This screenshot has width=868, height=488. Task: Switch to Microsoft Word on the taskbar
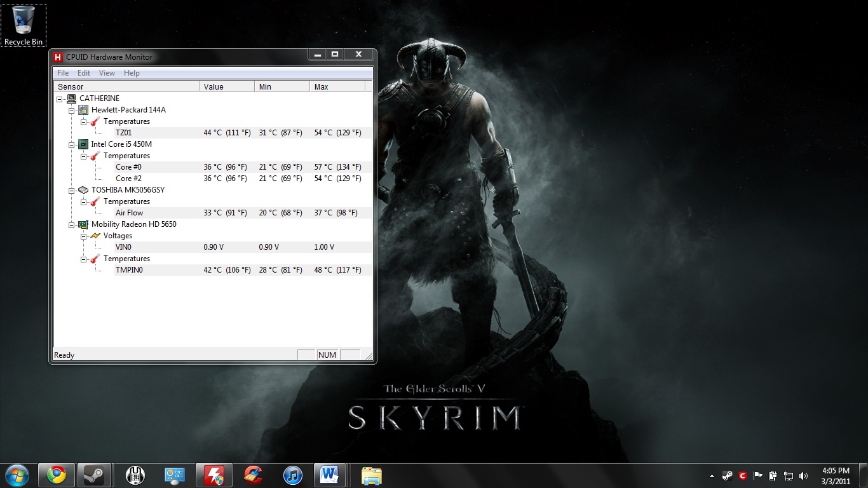330,475
